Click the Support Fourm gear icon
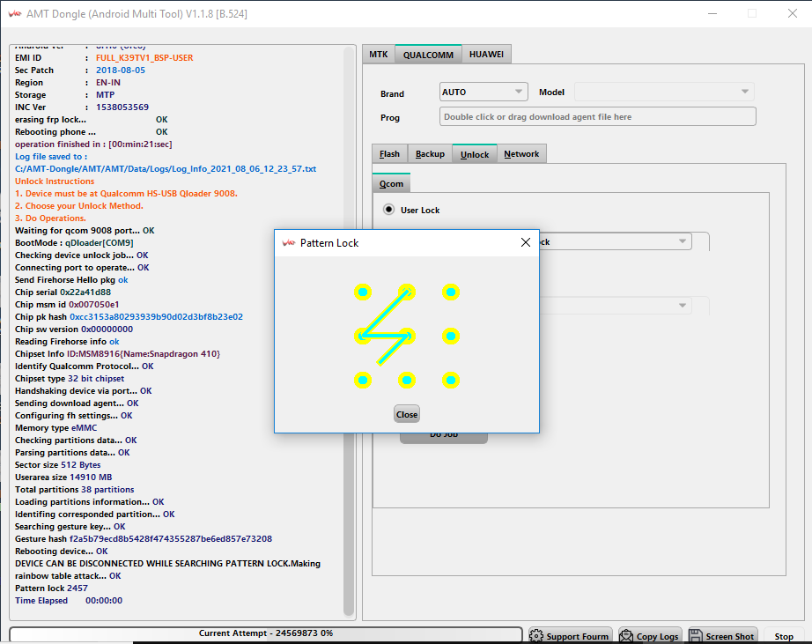 (x=536, y=636)
